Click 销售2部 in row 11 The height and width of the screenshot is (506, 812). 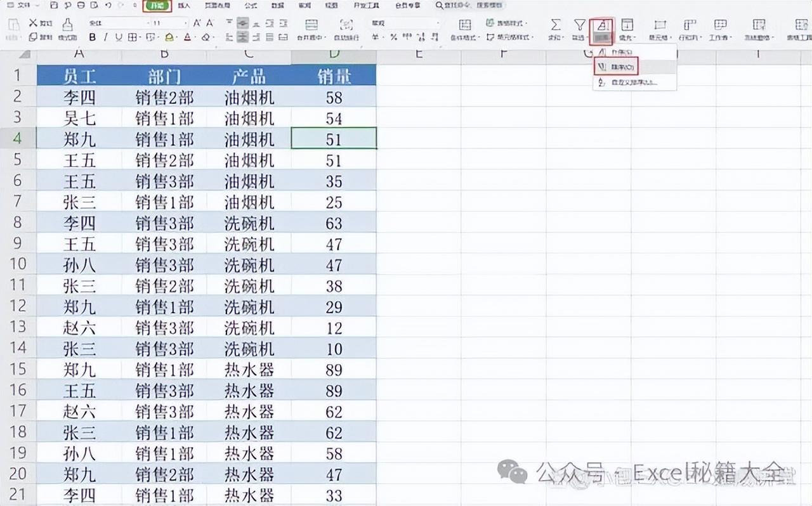164,285
